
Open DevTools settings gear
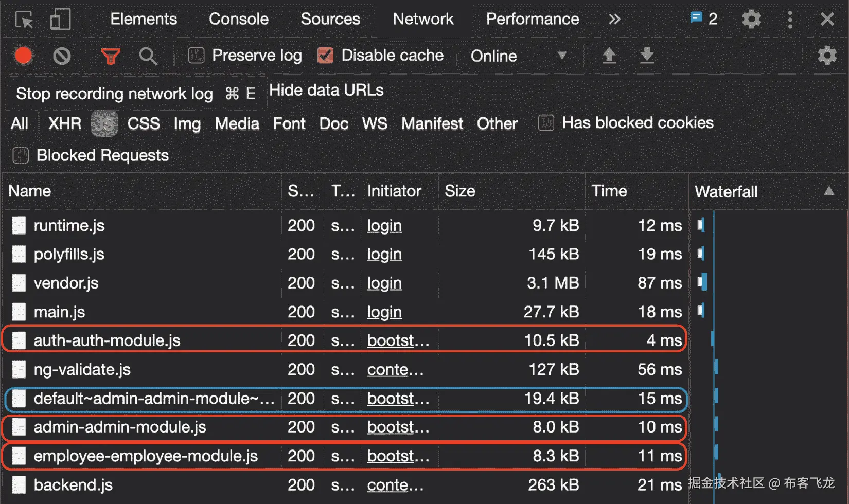[751, 19]
